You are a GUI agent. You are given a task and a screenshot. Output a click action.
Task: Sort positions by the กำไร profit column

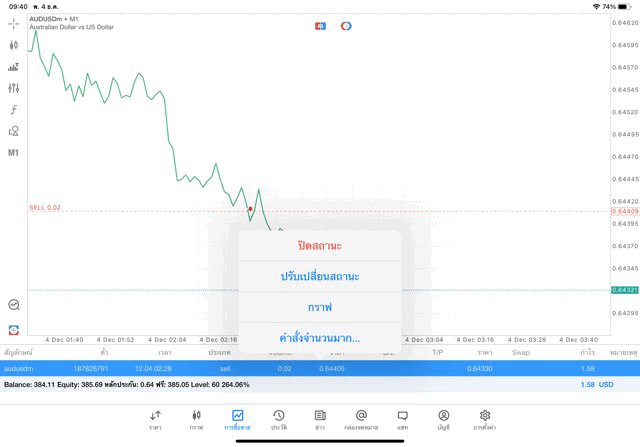tap(588, 352)
